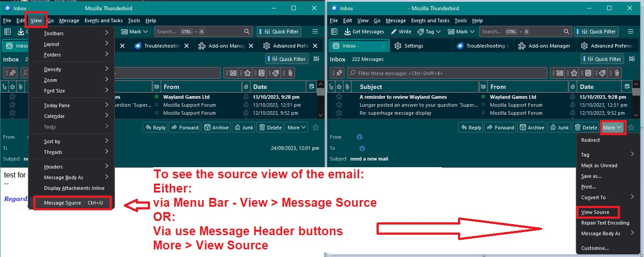Toggle the Tags filter icon in right window
644x257 pixels.
pyautogui.click(x=602, y=73)
